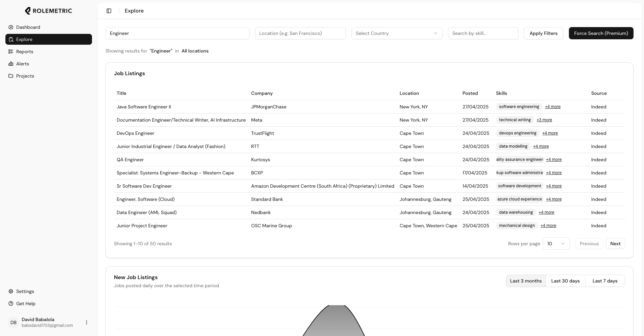644x336 pixels.
Task: Open the Java Software Engineer II listing
Action: point(144,107)
